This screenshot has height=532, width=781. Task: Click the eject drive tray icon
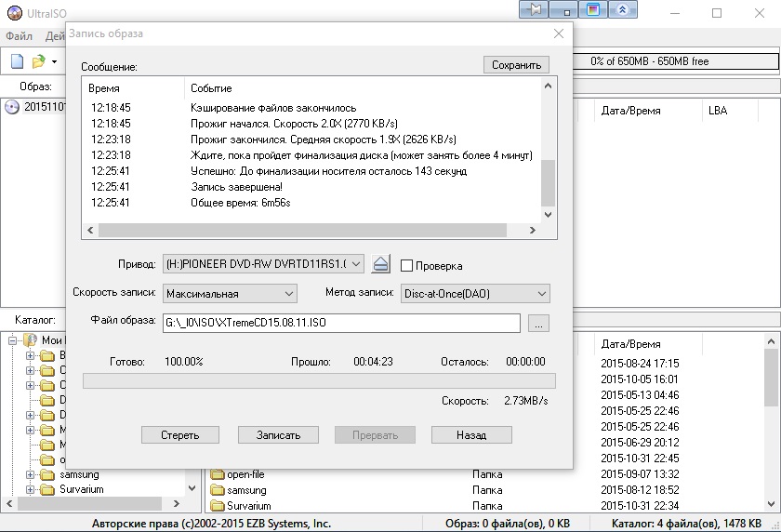(x=380, y=264)
